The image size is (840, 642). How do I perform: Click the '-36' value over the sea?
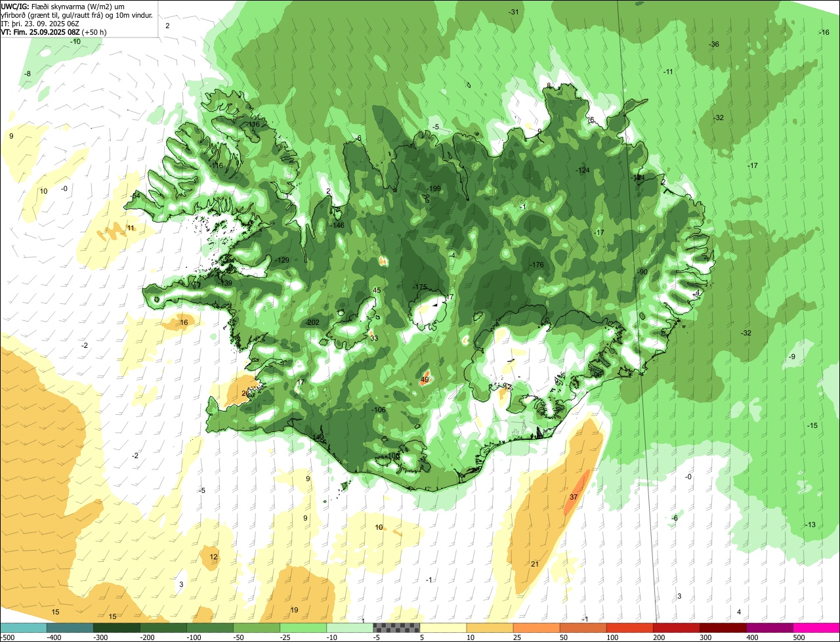coord(714,44)
